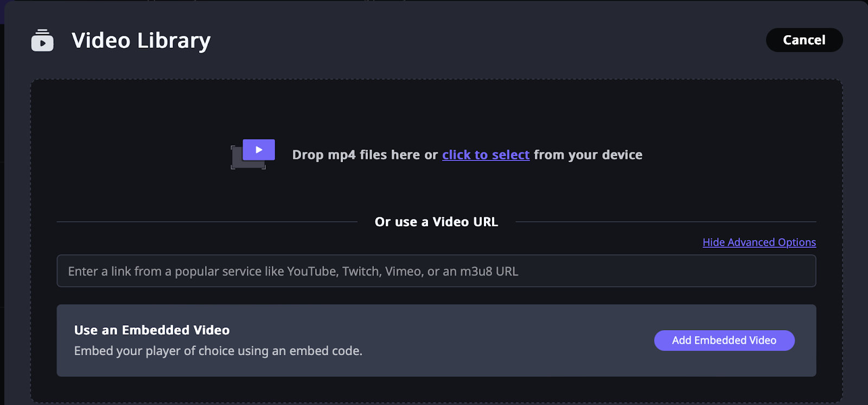Hide Advanced Options
The height and width of the screenshot is (405, 868).
[x=759, y=242]
